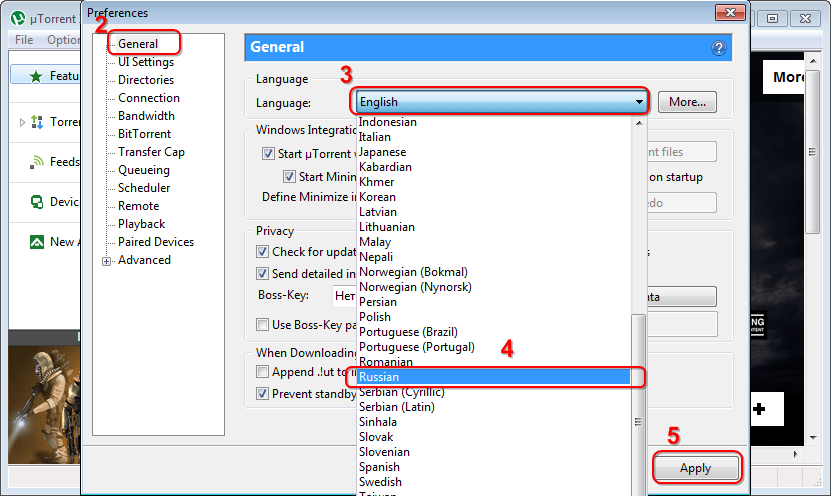
Task: Select Latvian from language list
Action: pyautogui.click(x=494, y=212)
